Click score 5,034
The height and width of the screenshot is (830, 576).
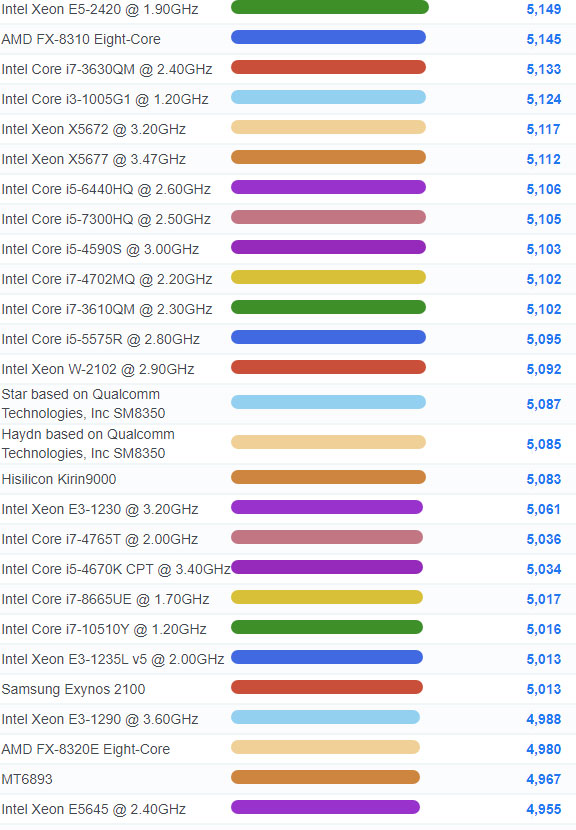544,570
